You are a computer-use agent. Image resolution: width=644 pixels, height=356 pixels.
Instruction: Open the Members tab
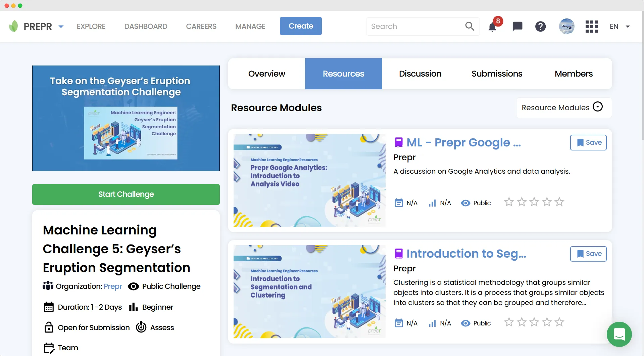(574, 74)
